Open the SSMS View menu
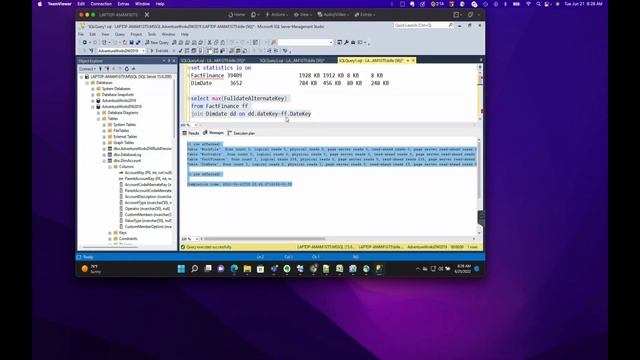640x360 pixels. 105,34
